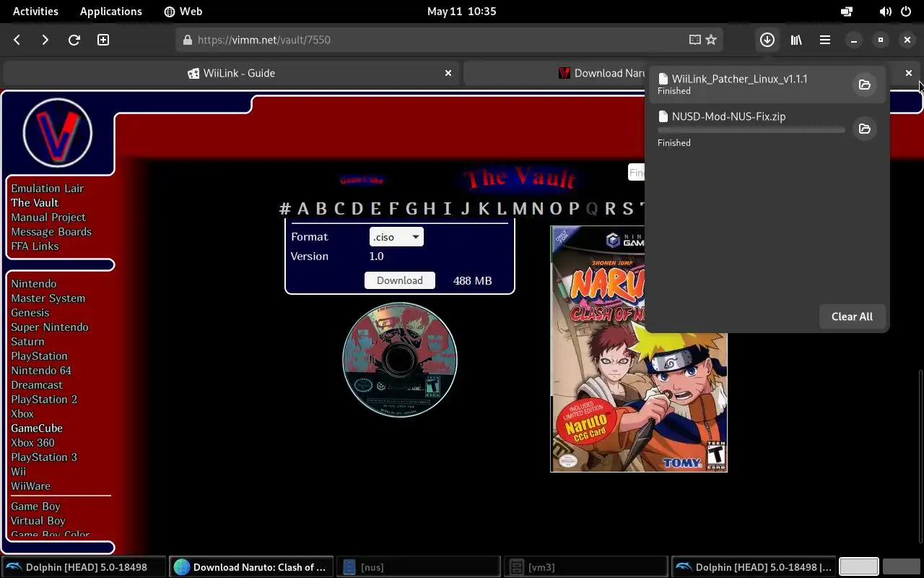The height and width of the screenshot is (578, 924).
Task: Open Dreamcast system link
Action: pos(37,385)
